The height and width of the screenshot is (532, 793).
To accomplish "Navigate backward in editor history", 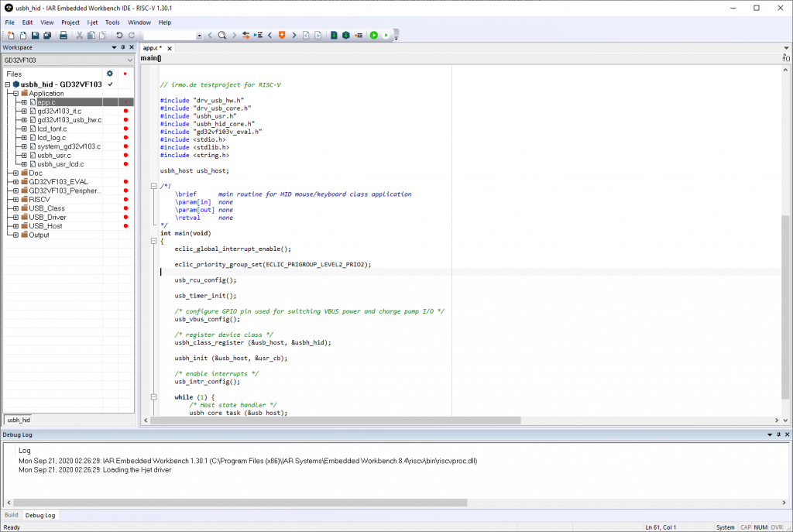I will tap(306, 35).
